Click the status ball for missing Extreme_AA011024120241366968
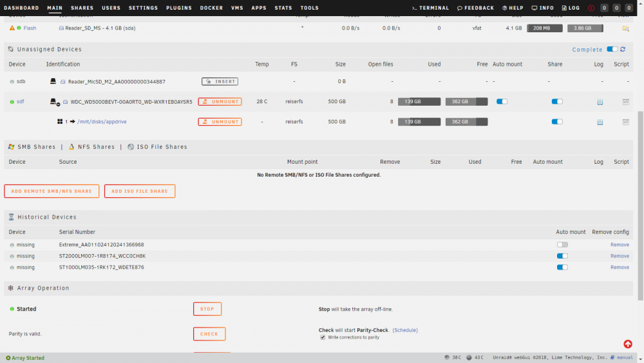Screen dimensions: 644x363 pos(12,245)
